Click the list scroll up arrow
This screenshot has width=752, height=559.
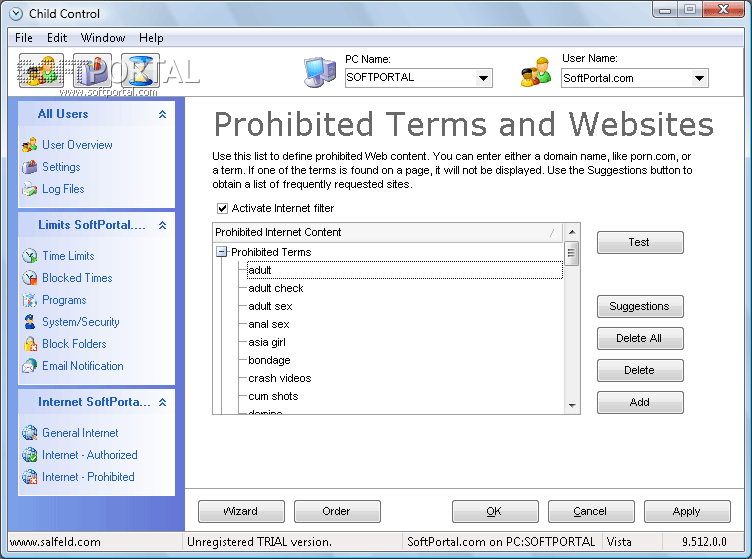(572, 232)
